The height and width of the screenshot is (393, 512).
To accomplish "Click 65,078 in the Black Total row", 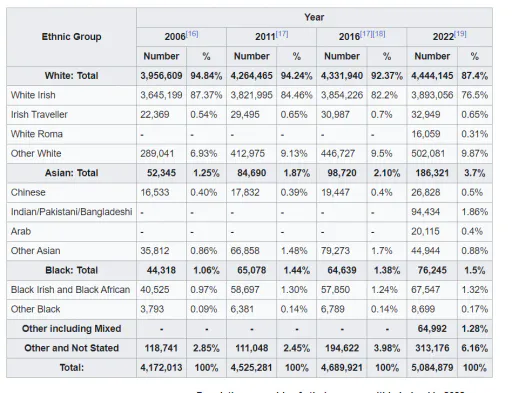I will (251, 270).
